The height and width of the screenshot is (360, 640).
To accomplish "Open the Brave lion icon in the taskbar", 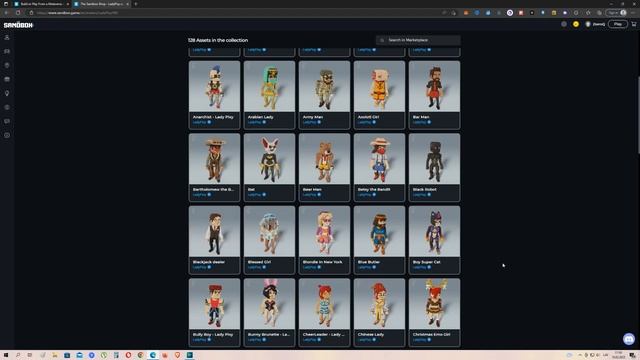I will 177,355.
